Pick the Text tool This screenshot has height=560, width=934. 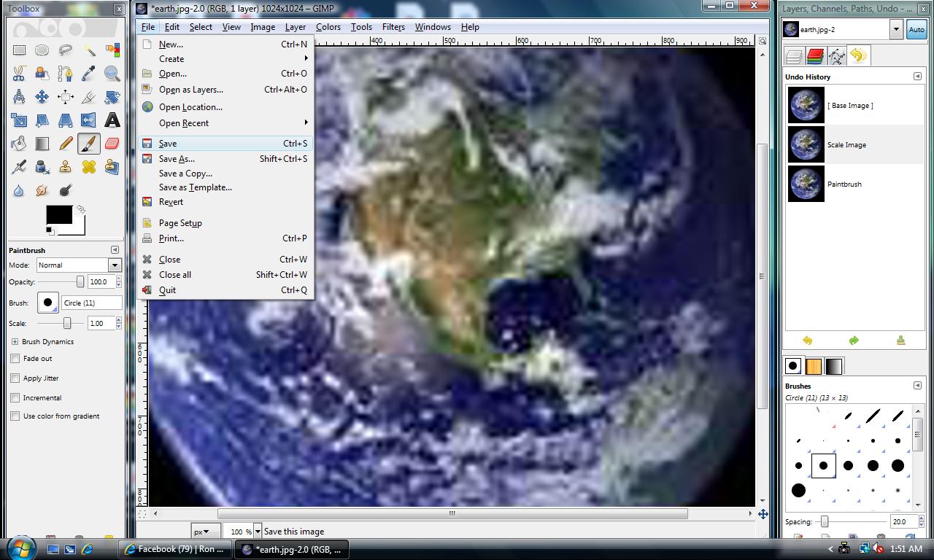tap(112, 120)
